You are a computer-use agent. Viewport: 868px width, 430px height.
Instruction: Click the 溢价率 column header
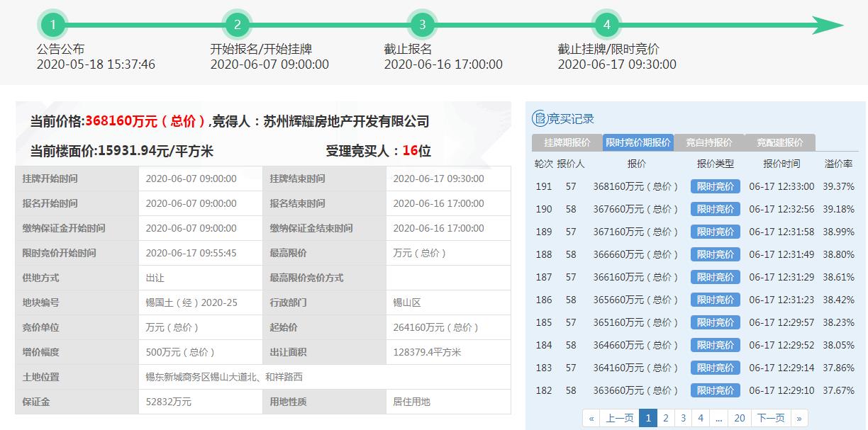838,164
